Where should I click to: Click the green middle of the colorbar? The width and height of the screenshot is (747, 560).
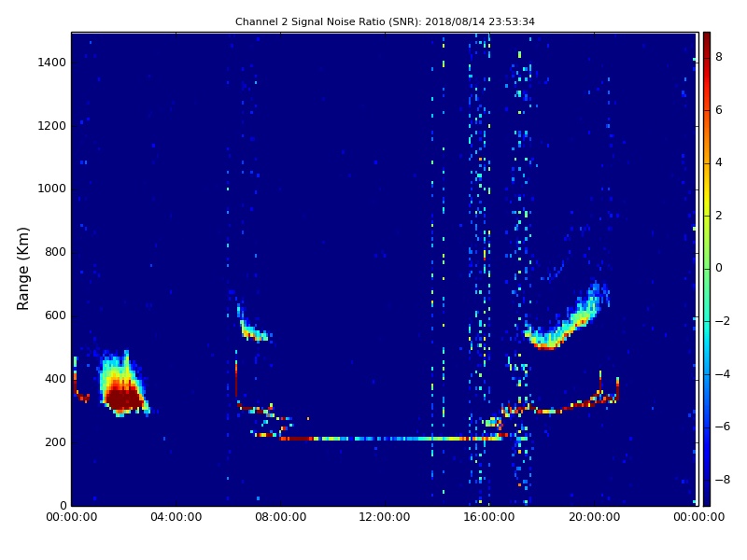(x=707, y=269)
